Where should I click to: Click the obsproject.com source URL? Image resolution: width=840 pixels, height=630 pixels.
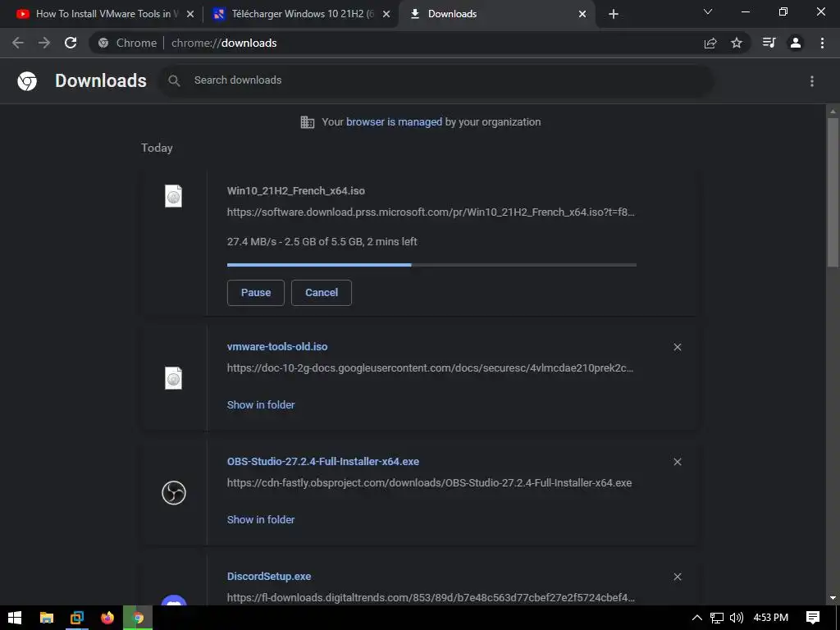[x=429, y=482]
